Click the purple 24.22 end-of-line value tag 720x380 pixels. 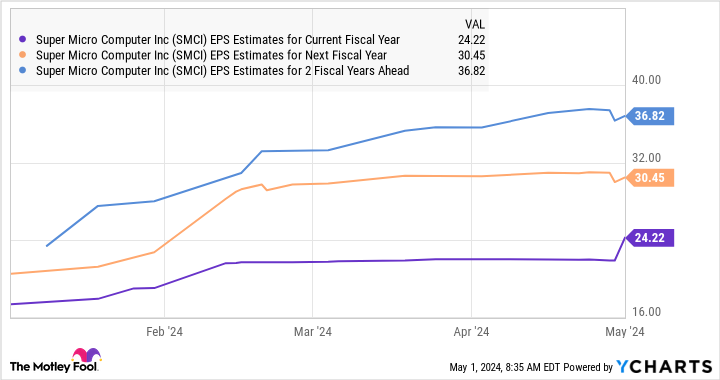coord(650,238)
